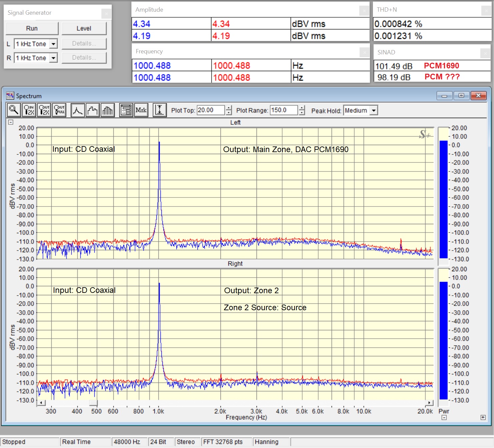Select the stepped plot style icon
The image size is (494, 448).
(x=93, y=110)
